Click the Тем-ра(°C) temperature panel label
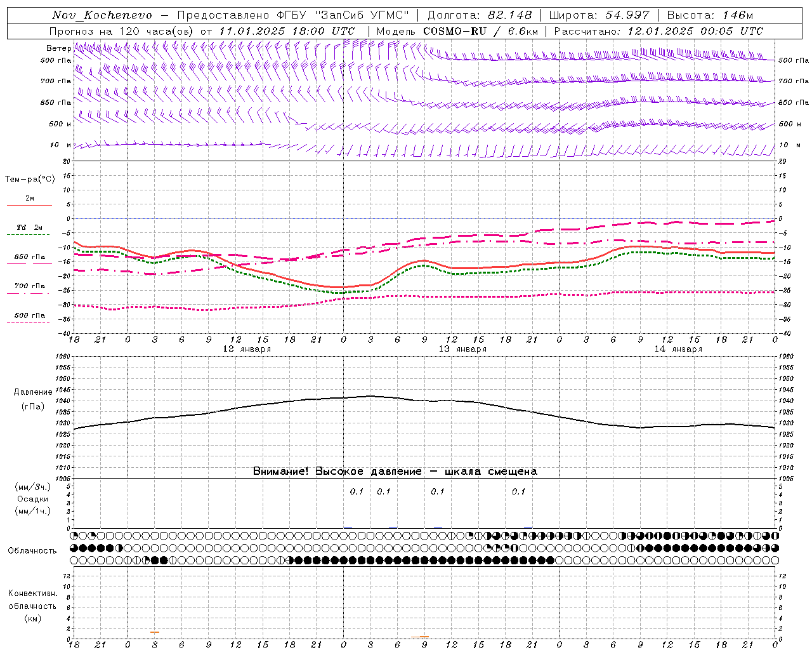This screenshot has height=650, width=812. 30,180
